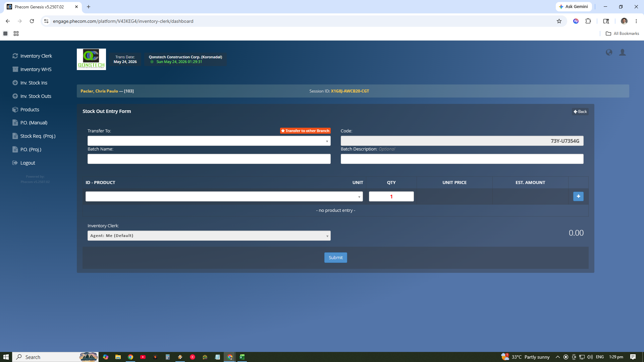This screenshot has width=644, height=362.
Task: Open the YouTube taskbar icon
Action: [x=143, y=357]
